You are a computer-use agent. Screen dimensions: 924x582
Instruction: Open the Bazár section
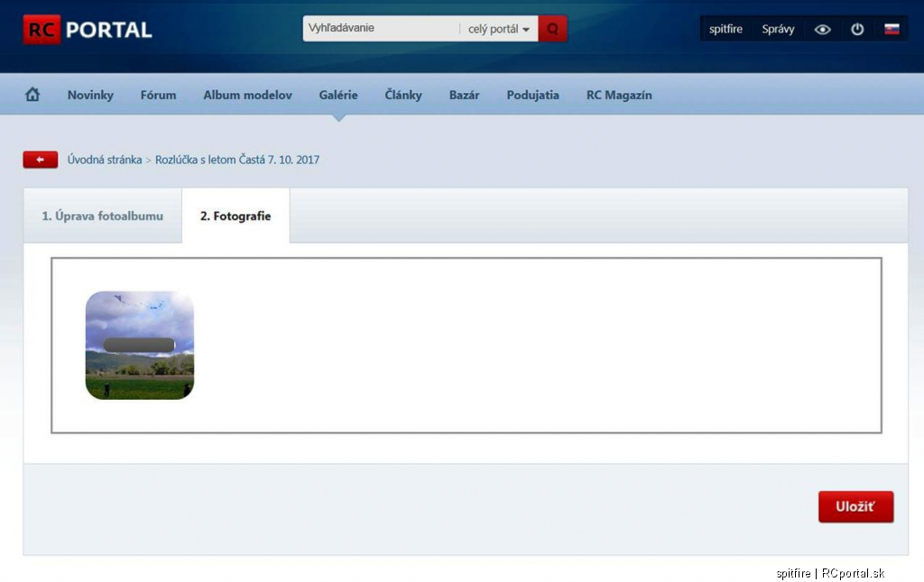[x=465, y=95]
